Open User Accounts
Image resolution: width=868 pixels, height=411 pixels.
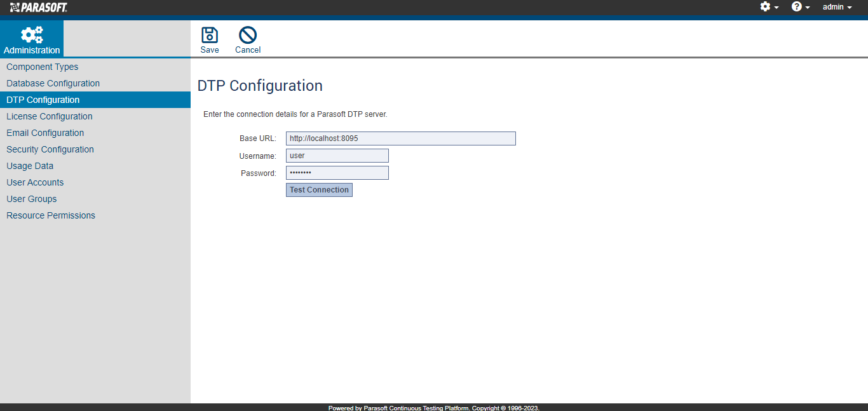95,182
